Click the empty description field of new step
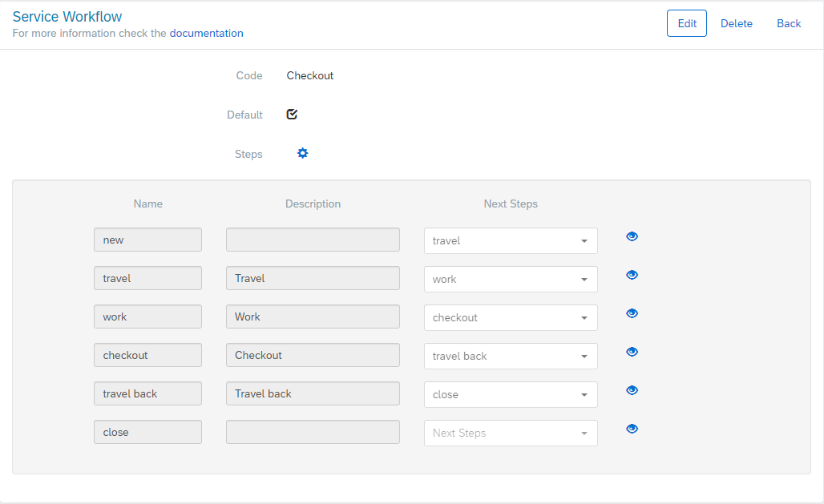Viewport: 824px width, 504px height. (x=313, y=240)
